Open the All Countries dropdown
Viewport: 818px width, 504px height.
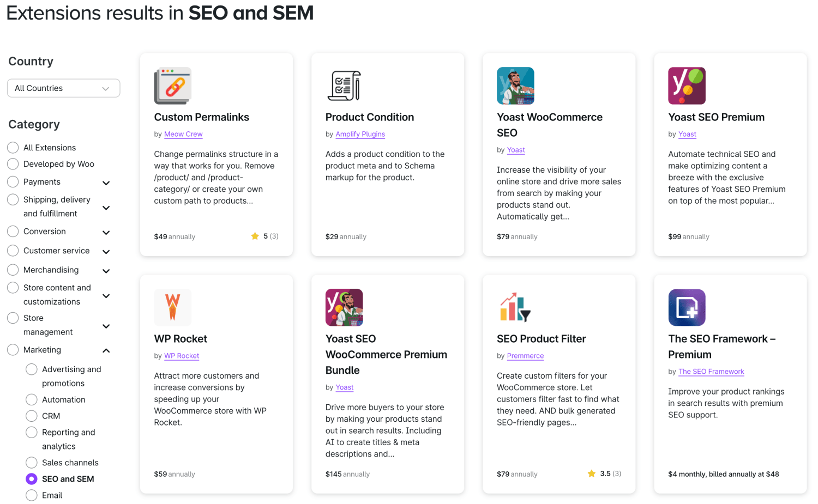click(63, 88)
